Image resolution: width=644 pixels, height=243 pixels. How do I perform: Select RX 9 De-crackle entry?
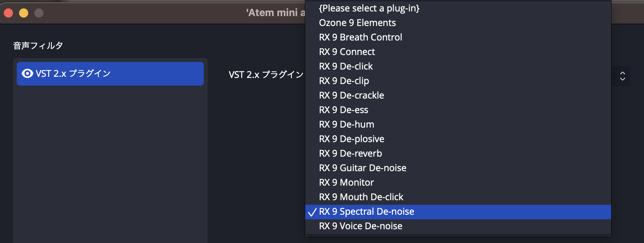[x=351, y=96]
